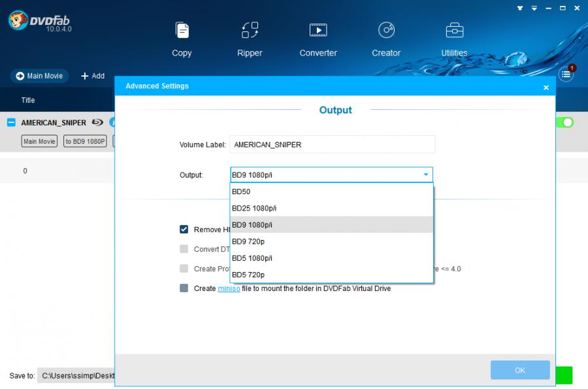This screenshot has width=588, height=389.
Task: Click the DVDFab logo
Action: pos(40,21)
